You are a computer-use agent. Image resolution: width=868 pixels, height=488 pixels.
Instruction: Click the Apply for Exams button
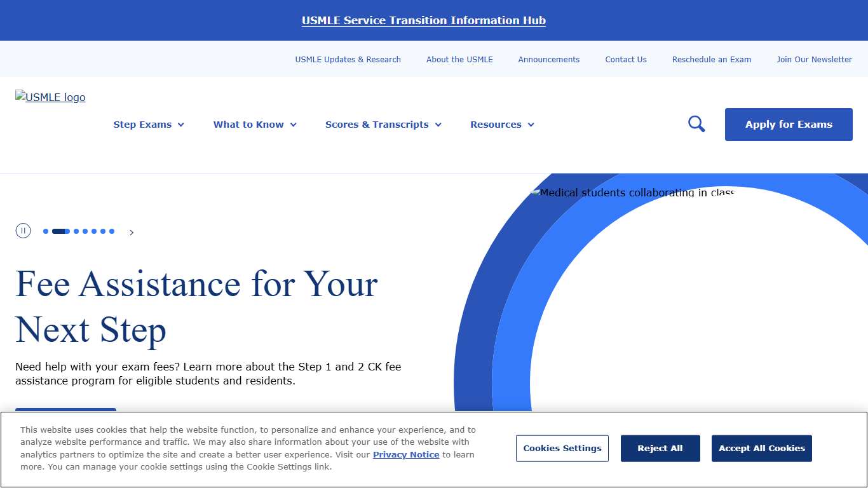[788, 124]
